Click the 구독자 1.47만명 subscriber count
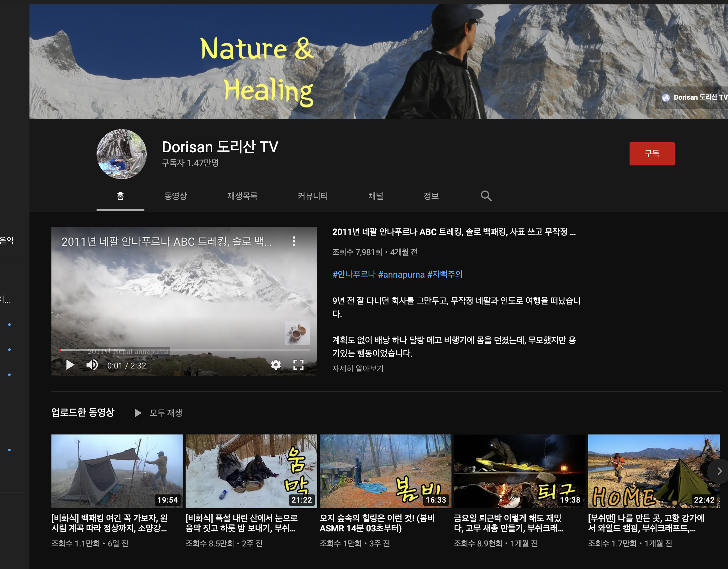 pyautogui.click(x=190, y=163)
